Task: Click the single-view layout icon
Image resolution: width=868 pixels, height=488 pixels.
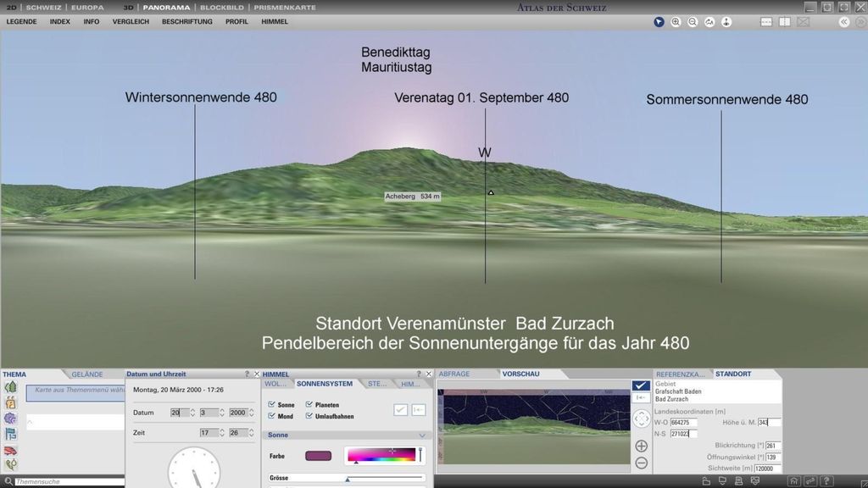Action: point(766,22)
